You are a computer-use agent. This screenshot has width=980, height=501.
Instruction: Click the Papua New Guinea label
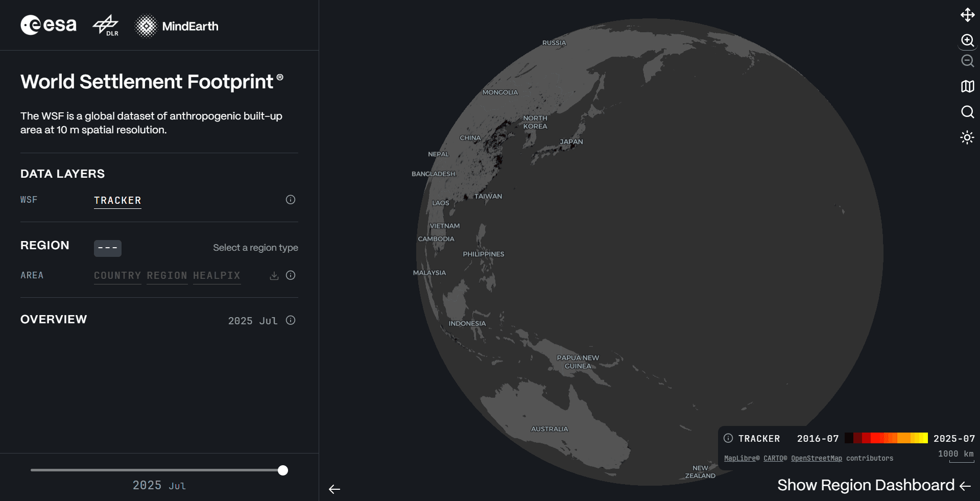(578, 362)
